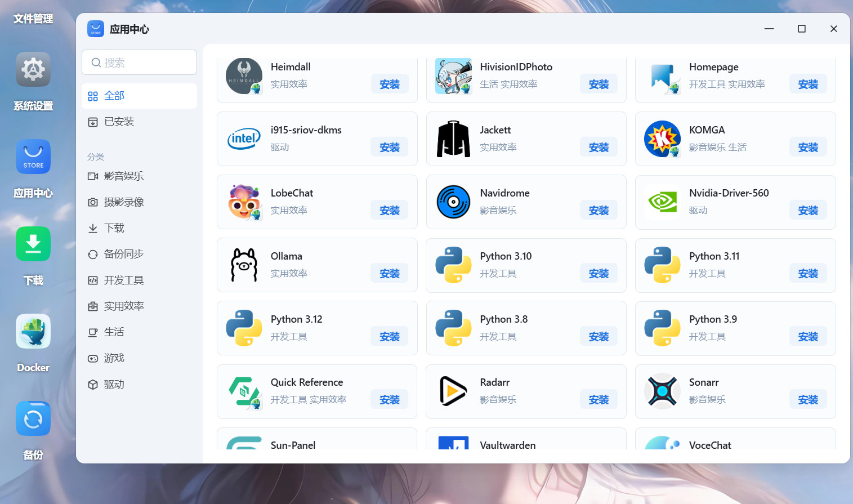Viewport: 853px width, 504px height.
Task: Install Radarr
Action: point(599,399)
